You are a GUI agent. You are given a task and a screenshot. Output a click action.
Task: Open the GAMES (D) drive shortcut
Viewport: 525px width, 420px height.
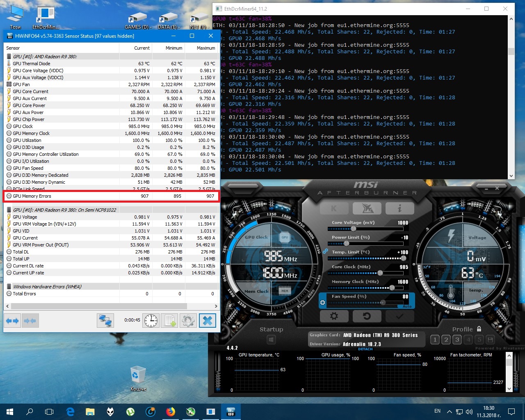(138, 21)
